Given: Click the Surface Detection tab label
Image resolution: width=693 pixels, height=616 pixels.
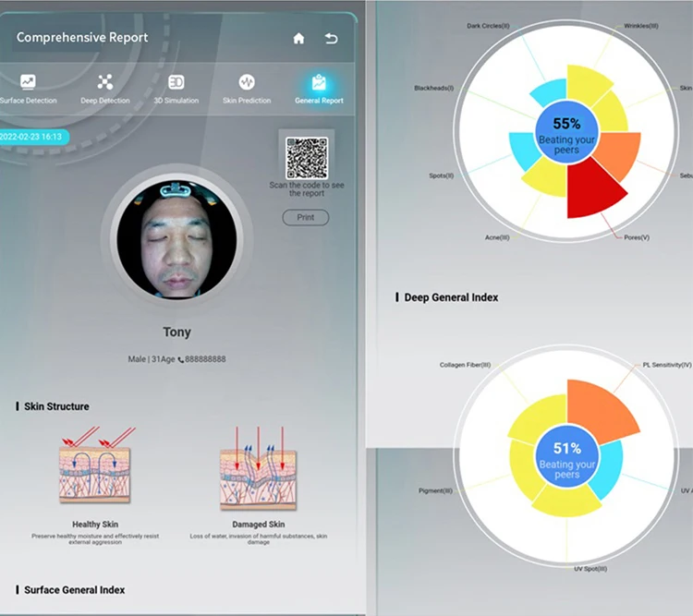Looking at the screenshot, I should pyautogui.click(x=28, y=101).
